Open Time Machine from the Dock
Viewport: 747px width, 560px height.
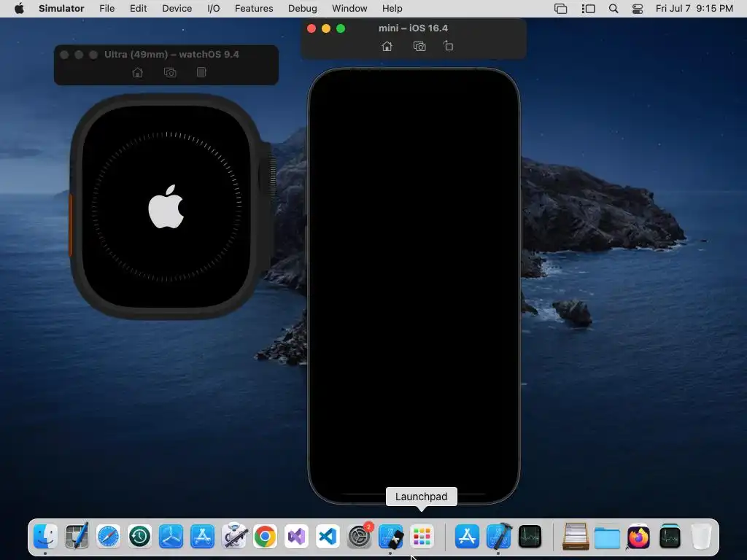pyautogui.click(x=139, y=537)
